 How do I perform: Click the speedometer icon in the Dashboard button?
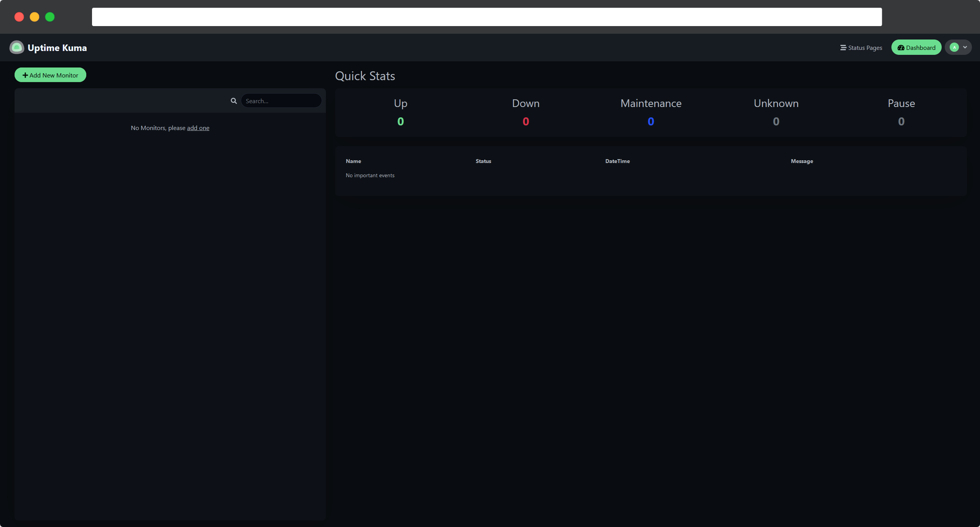click(x=902, y=47)
